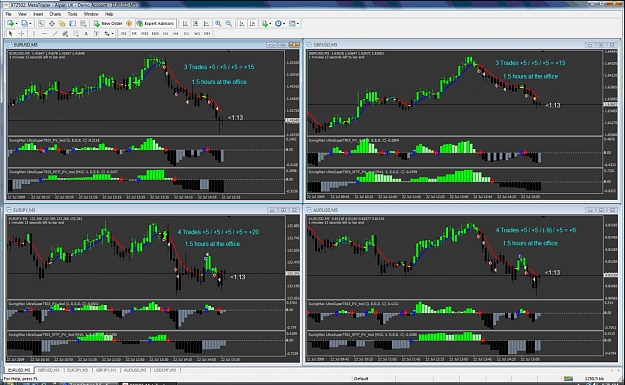Pick the Fibonacci Retracement tool

[75, 33]
